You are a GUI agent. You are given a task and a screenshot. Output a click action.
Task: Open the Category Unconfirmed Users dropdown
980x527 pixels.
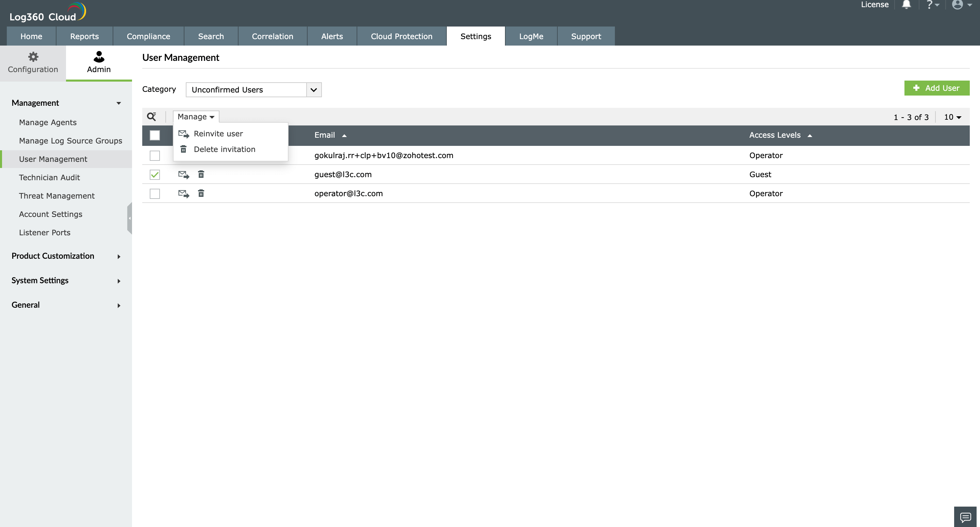[254, 90]
